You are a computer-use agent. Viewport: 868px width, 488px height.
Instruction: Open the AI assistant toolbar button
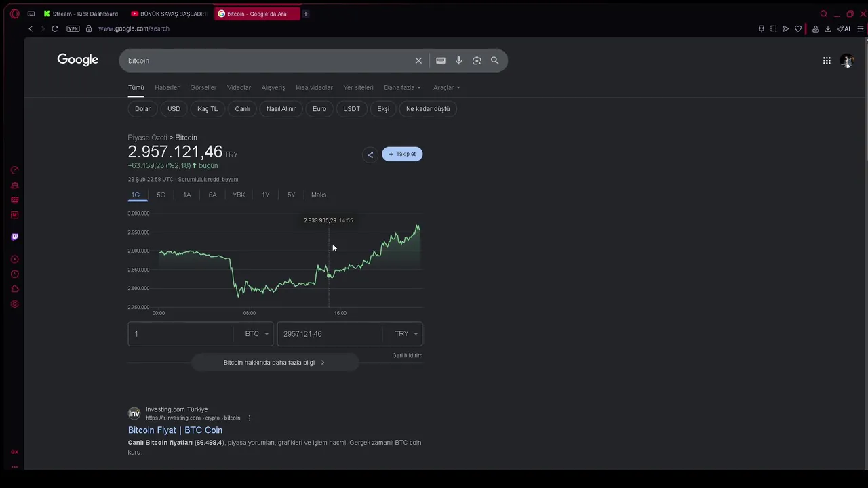(x=844, y=28)
